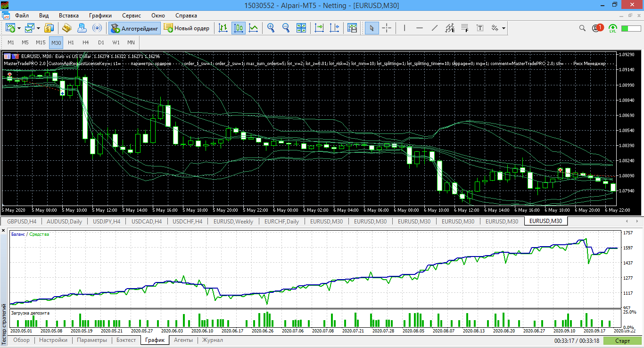Toggle the Алготрейдинг button

pyautogui.click(x=135, y=28)
